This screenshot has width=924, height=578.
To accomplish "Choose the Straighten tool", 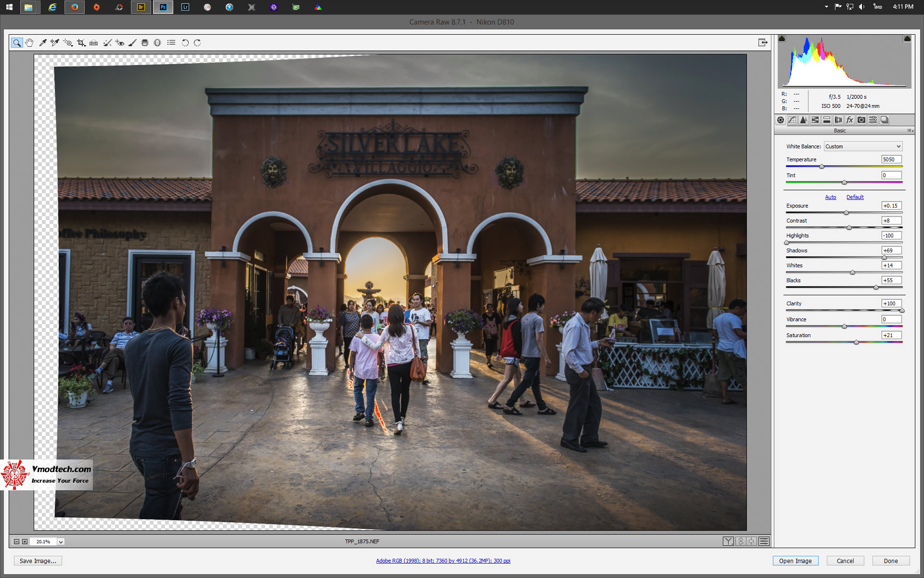I will pos(94,43).
